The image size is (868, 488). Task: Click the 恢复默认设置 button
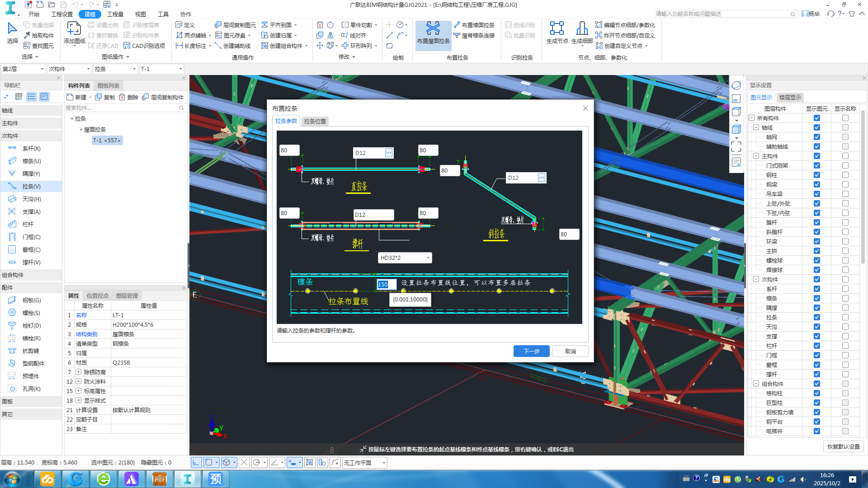(x=843, y=446)
